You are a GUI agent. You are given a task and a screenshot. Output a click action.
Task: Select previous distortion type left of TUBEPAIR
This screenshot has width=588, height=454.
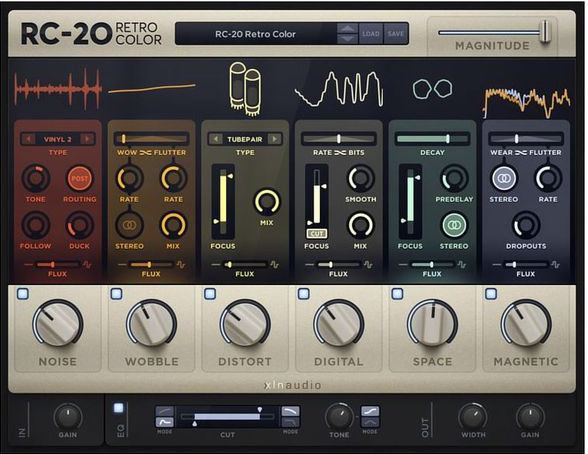pos(216,139)
